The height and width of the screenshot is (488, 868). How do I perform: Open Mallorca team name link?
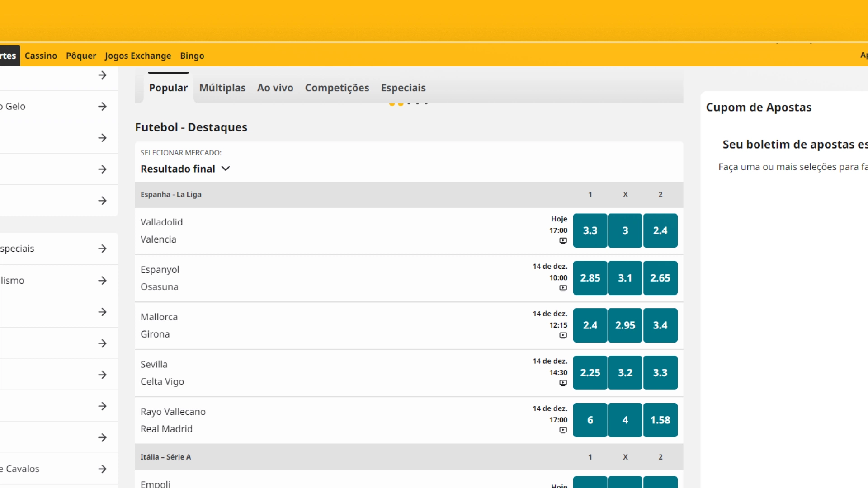159,317
